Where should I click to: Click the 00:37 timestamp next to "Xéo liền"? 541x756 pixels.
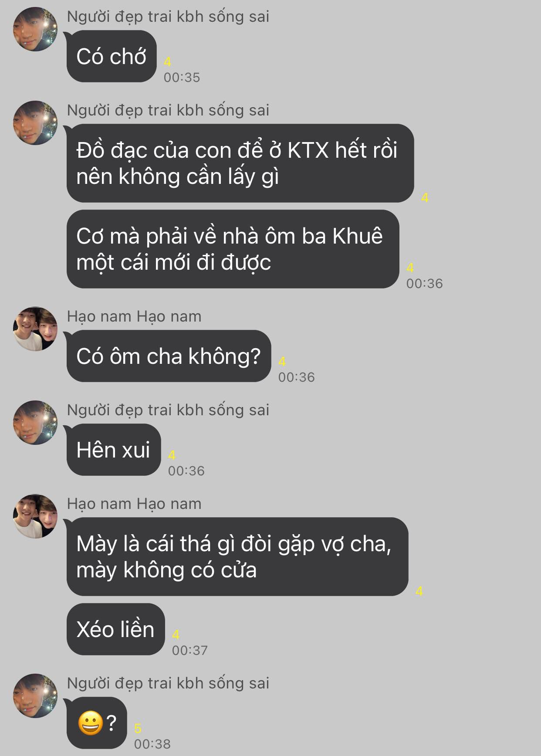coord(190,651)
